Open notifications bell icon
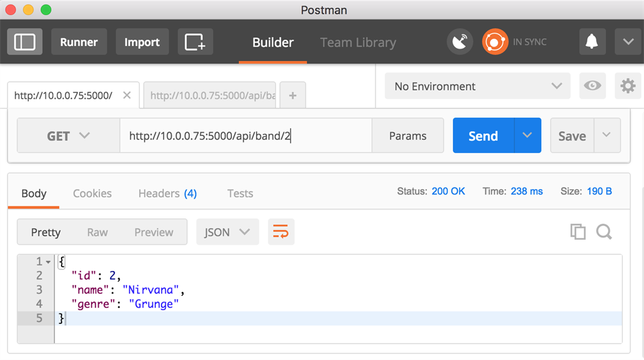 (x=592, y=42)
